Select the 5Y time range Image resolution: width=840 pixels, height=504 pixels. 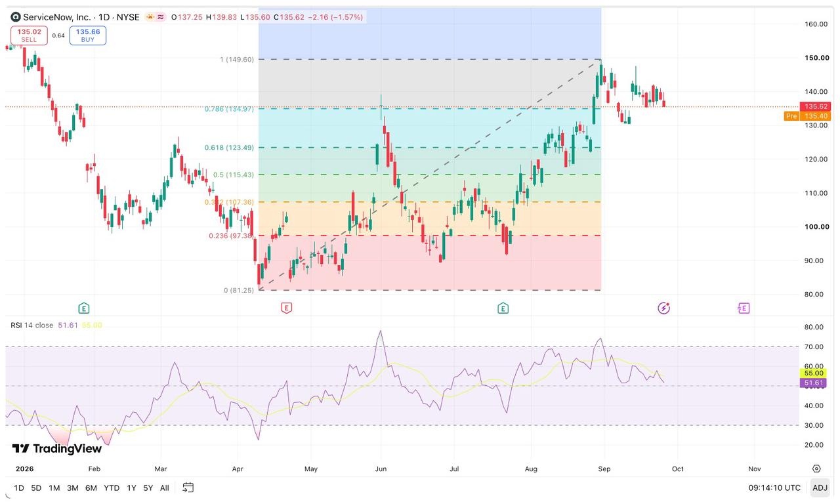148,488
